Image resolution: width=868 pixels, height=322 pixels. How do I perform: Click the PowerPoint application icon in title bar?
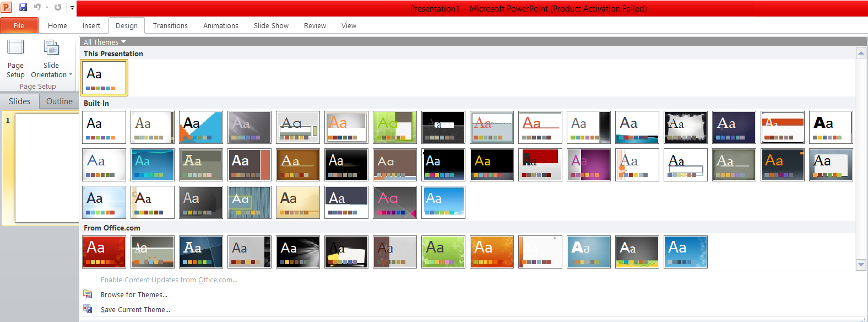click(6, 7)
